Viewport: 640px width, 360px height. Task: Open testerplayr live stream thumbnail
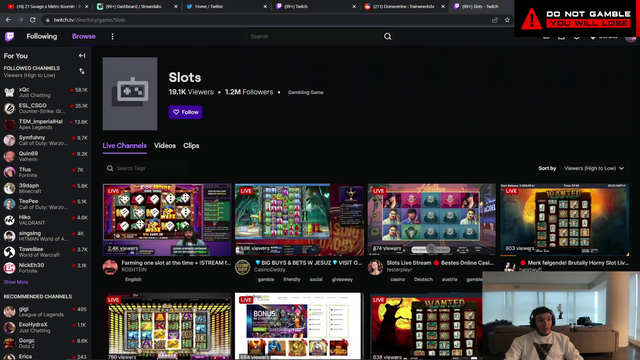click(431, 220)
